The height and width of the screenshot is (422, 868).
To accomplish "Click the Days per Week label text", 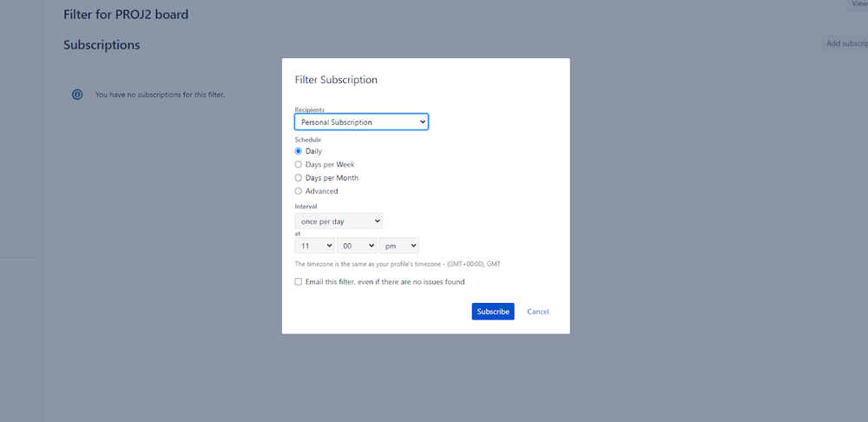I will point(330,164).
